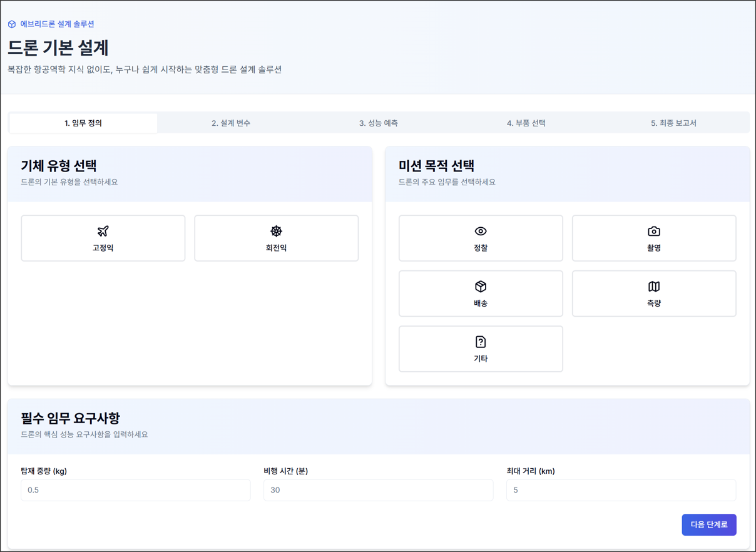
Task: Click the camera icon for 촬영 mission
Action: 654,231
